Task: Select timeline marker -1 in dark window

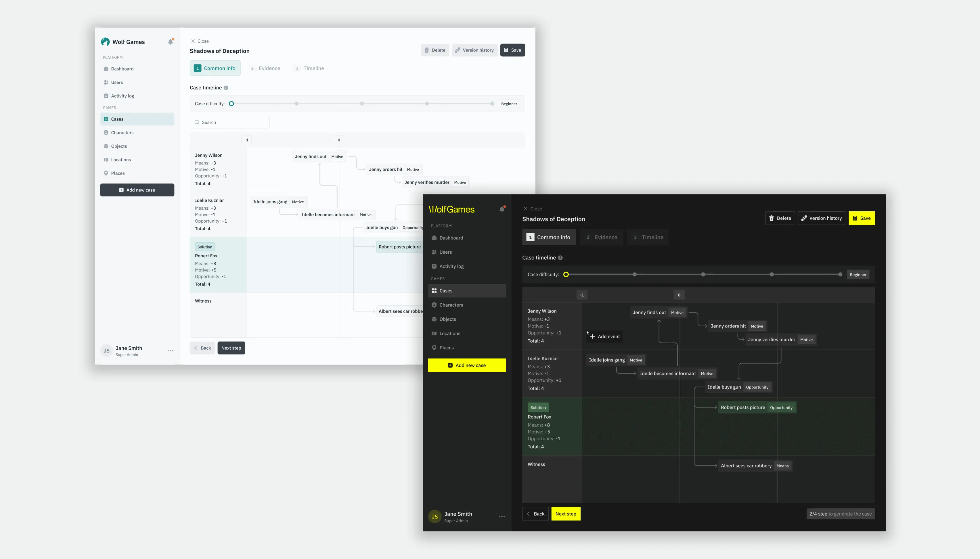Action: (582, 295)
